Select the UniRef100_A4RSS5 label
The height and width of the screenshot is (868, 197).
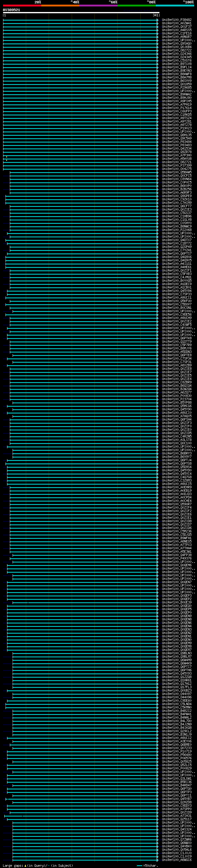pyautogui.click(x=177, y=30)
